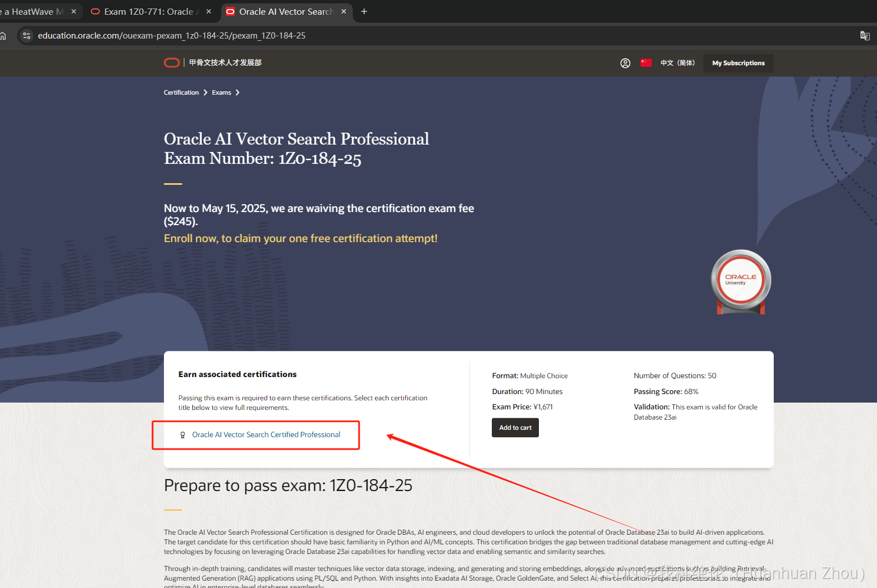This screenshot has height=588, width=877.
Task: Click the Add to cart button
Action: tap(515, 428)
